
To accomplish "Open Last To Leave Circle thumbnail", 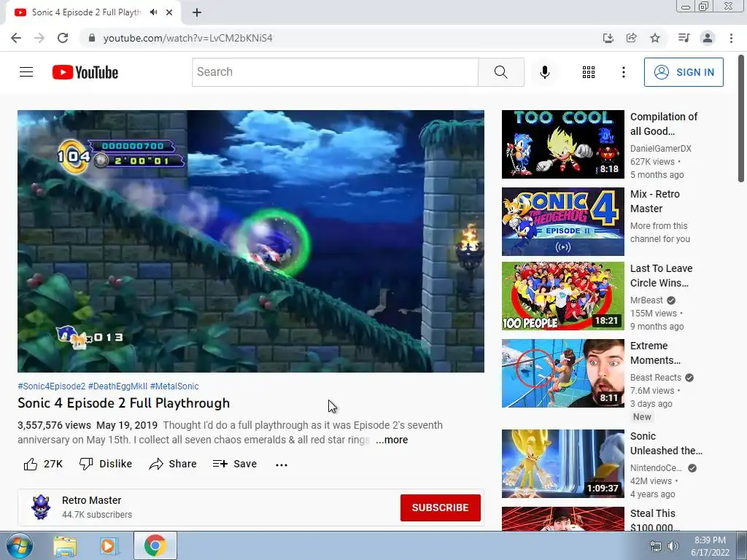I will pyautogui.click(x=562, y=296).
